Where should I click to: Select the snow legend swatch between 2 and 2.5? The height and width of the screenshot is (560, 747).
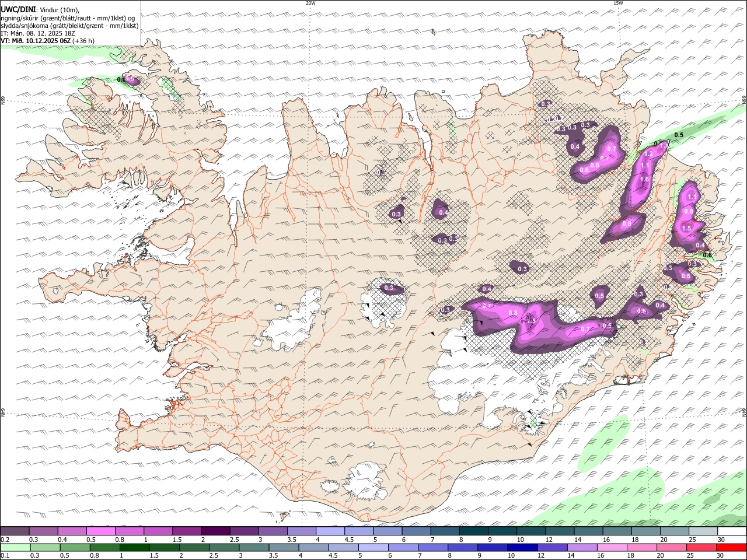[x=215, y=531]
